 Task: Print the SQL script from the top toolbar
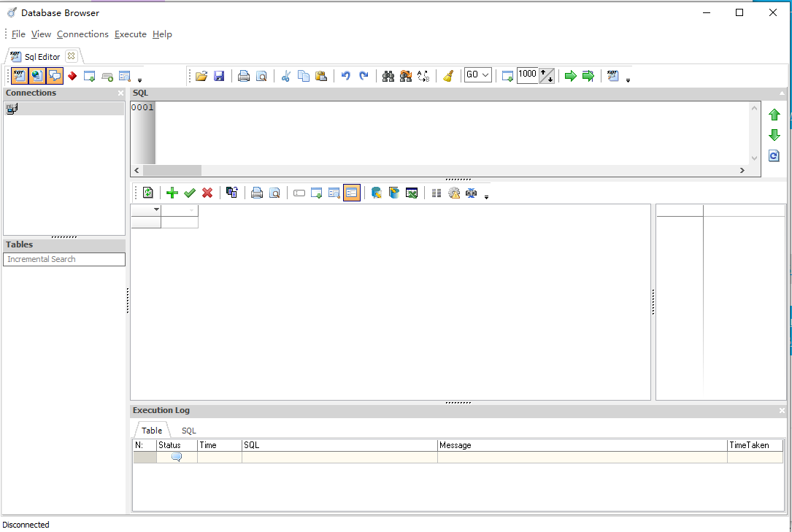pyautogui.click(x=244, y=76)
